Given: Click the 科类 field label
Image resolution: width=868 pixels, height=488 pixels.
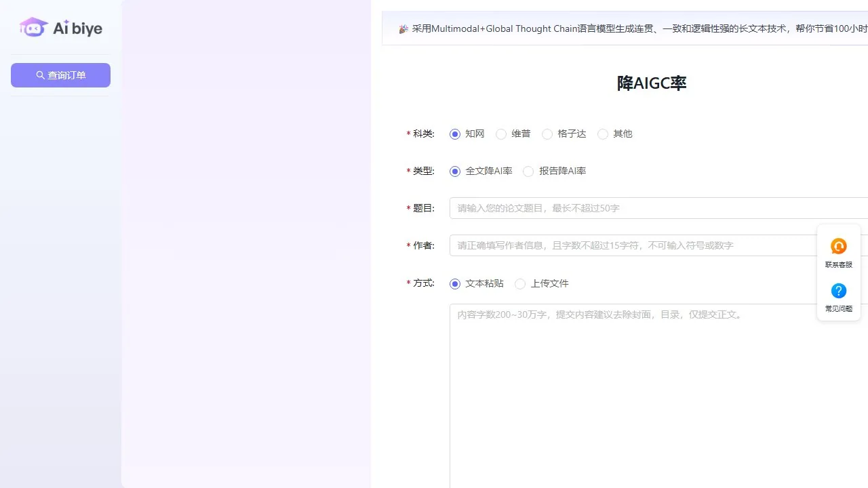Looking at the screenshot, I should coord(423,134).
